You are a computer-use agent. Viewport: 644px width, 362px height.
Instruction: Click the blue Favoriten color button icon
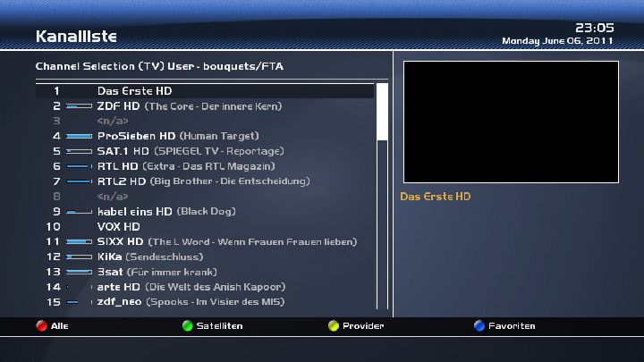[x=479, y=326]
